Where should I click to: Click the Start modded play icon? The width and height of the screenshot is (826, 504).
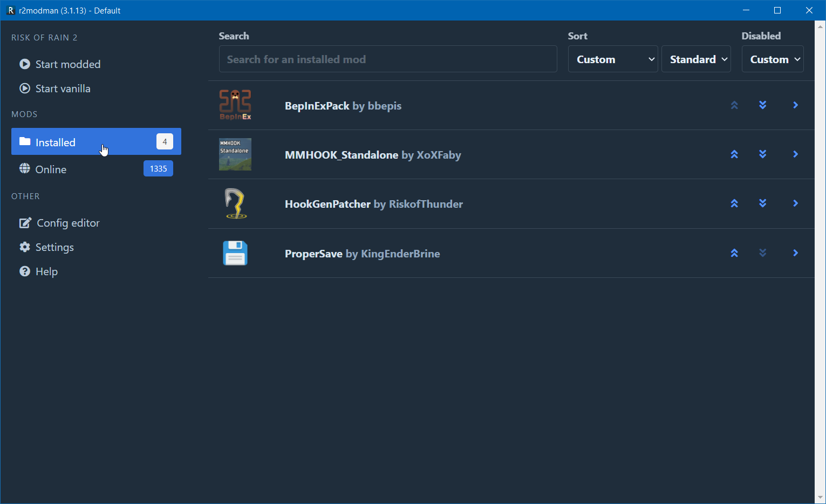point(25,64)
